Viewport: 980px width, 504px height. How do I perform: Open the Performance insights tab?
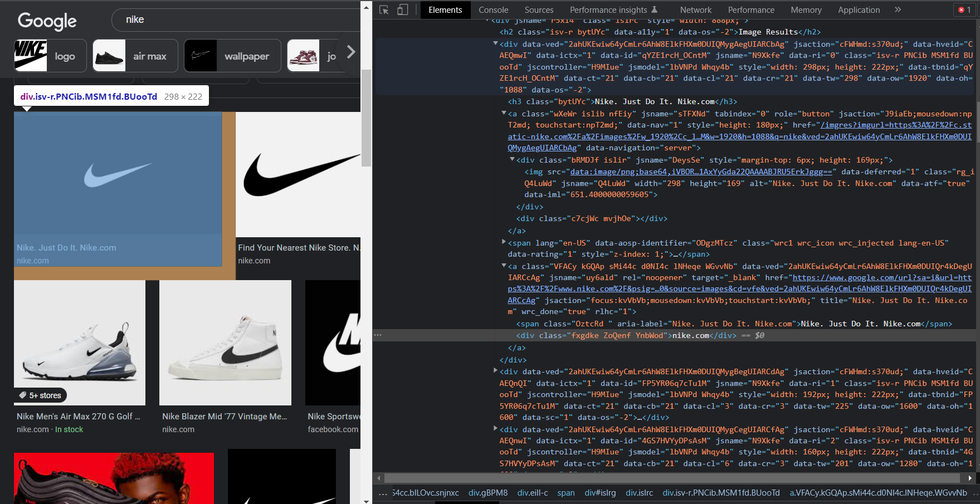point(613,10)
